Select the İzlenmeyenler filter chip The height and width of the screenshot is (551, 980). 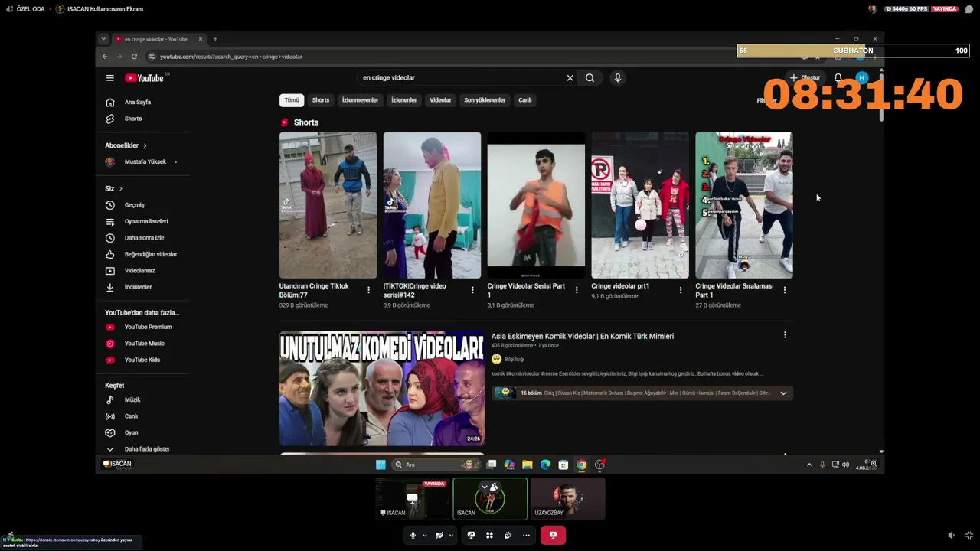coord(360,100)
